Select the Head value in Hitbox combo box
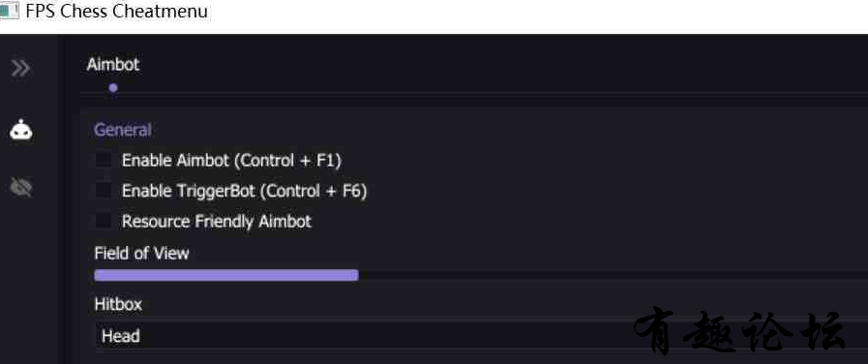Screen dimensions: 868x364 pyautogui.click(x=121, y=336)
